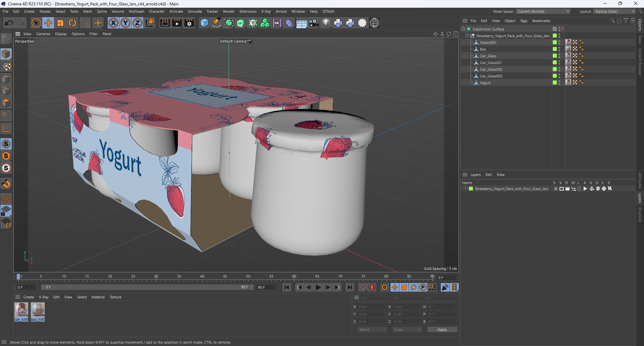Click the Floor grid icon
Screen dimensions: 644x346
pyautogui.click(x=302, y=23)
